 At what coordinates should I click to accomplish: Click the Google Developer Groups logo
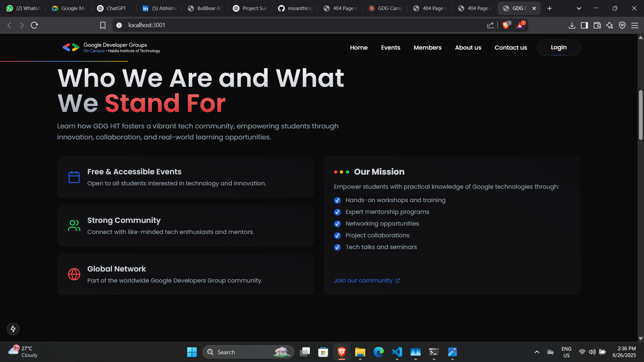point(111,47)
